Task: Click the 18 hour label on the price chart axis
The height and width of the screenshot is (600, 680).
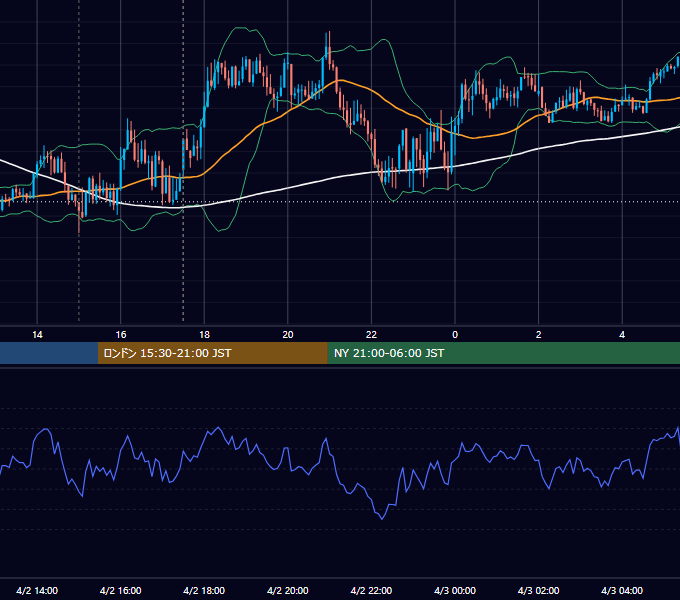Action: coord(204,335)
